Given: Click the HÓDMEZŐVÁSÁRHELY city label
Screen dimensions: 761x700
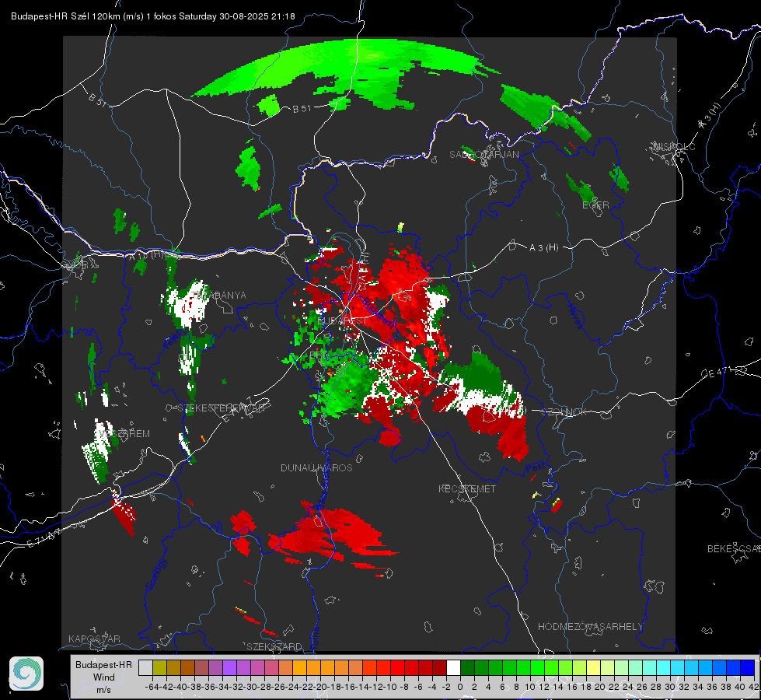Looking at the screenshot, I should [x=590, y=627].
